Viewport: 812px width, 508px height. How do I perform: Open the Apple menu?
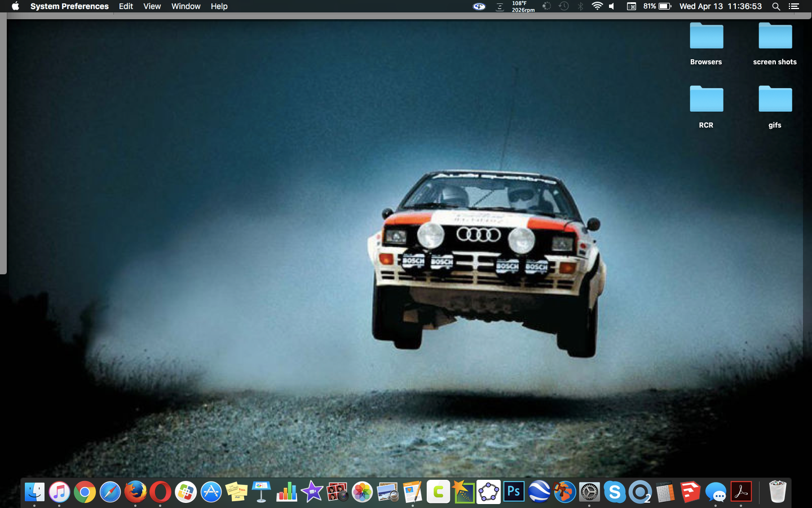tap(15, 6)
